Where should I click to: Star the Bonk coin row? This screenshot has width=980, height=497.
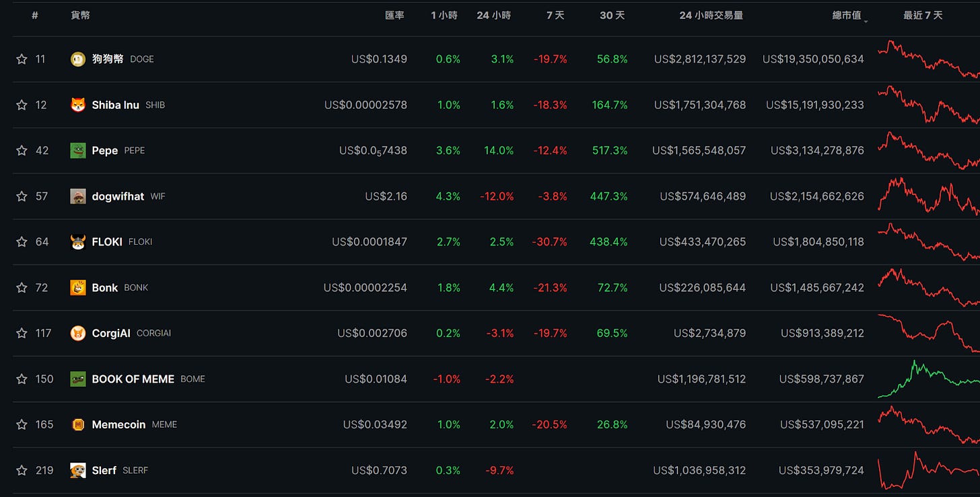pyautogui.click(x=22, y=288)
